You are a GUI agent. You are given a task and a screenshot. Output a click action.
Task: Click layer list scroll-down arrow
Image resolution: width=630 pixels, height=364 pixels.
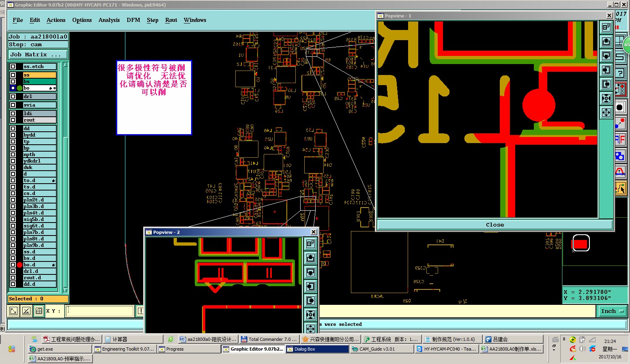click(65, 290)
